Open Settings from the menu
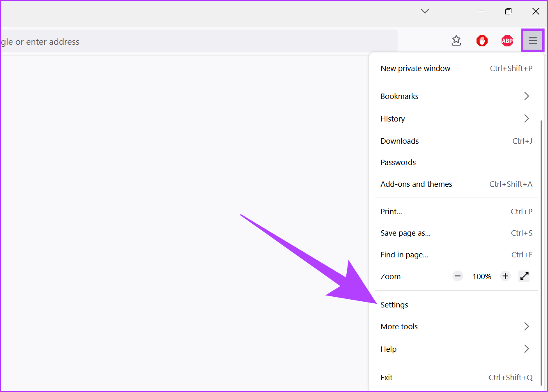The width and height of the screenshot is (548, 392). 394,305
